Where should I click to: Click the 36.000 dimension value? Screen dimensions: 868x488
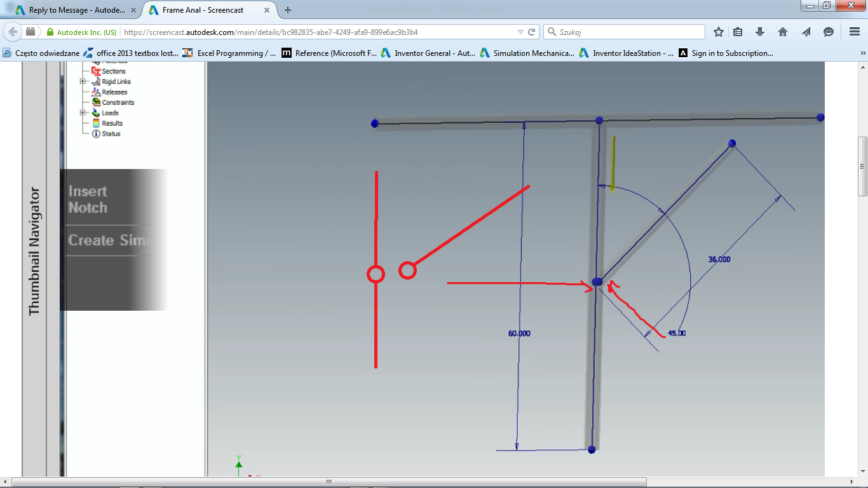click(719, 259)
